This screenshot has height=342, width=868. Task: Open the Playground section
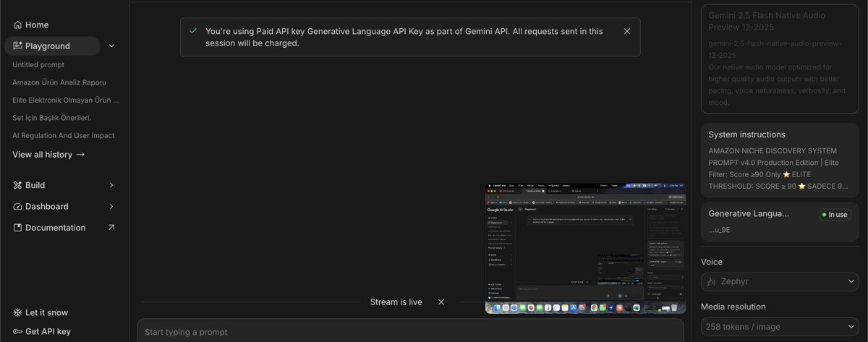tap(52, 46)
